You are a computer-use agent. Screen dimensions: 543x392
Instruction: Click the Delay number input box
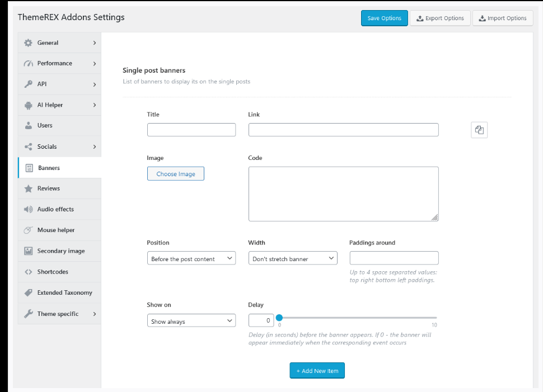click(261, 320)
